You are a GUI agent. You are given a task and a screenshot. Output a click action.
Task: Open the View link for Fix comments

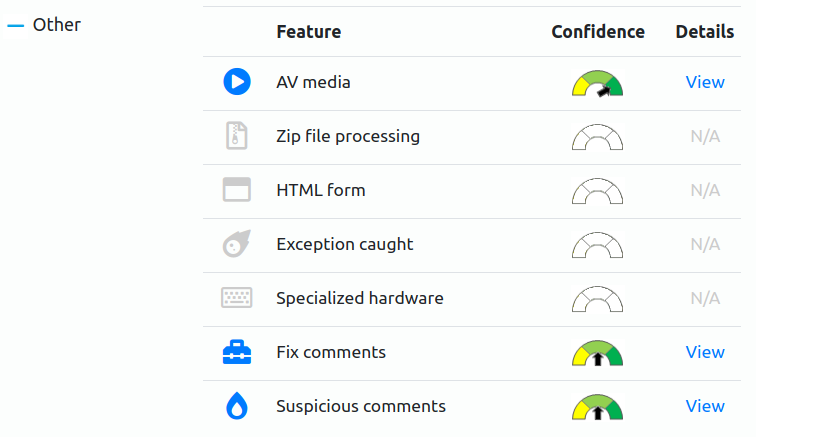point(705,352)
